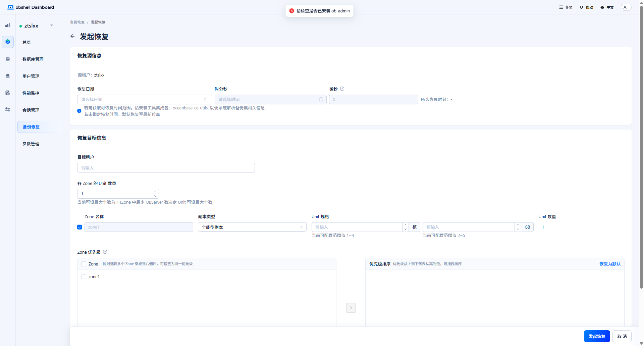Click the page vertical scrollbar thumb

641,148
